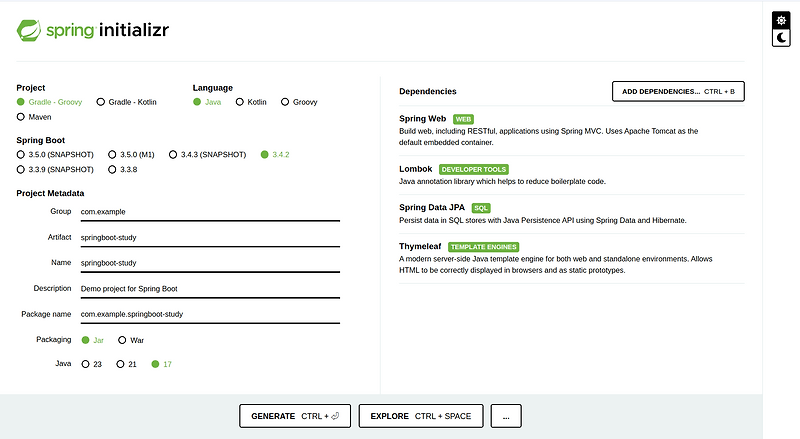Edit the Group field com.example

[x=210, y=212]
